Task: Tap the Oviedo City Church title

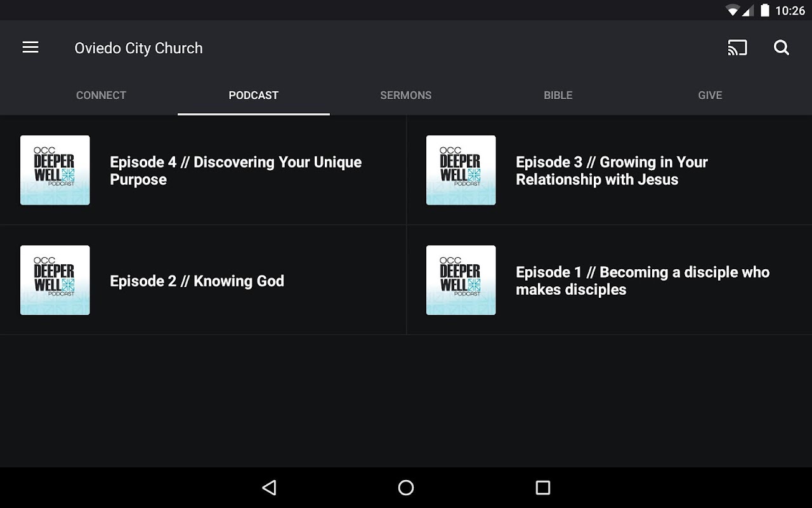Action: 138,48
